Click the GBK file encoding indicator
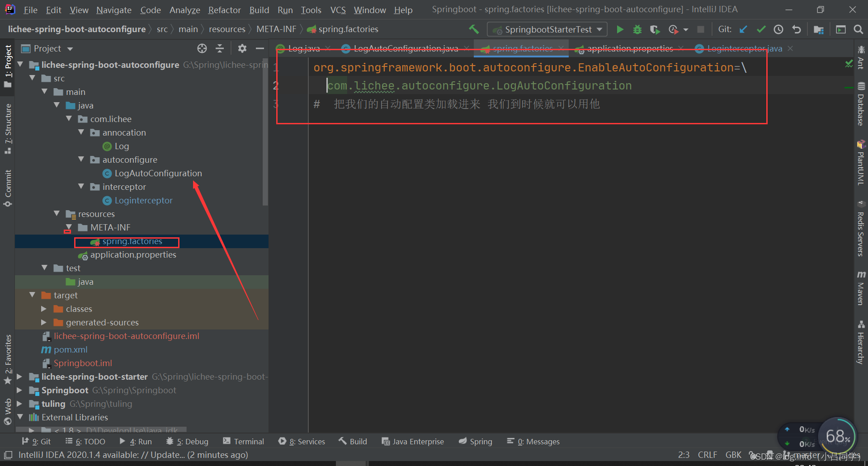868x466 pixels. click(x=733, y=455)
